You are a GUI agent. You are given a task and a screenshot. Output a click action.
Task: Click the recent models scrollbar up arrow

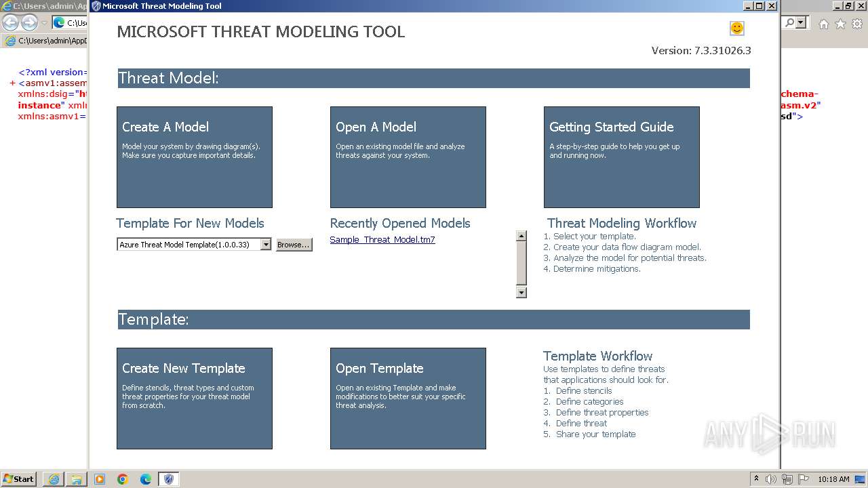521,236
